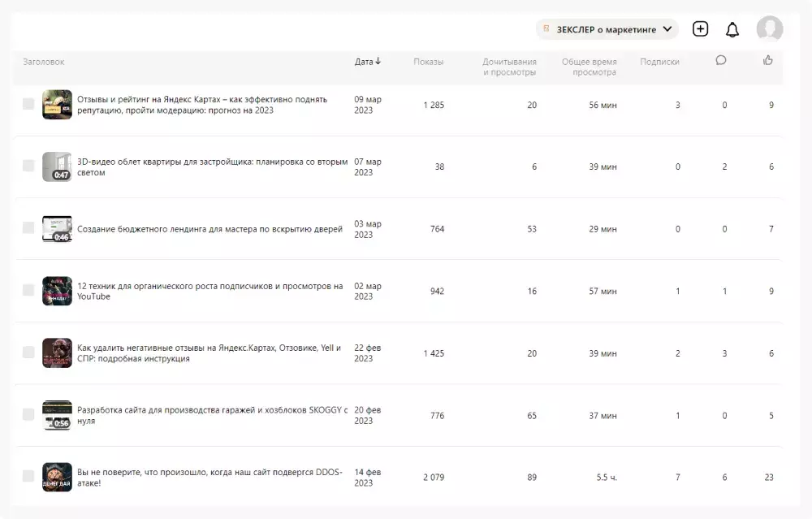This screenshot has height=519, width=812.
Task: Check the box for SKOGGY garage site row
Action: coord(28,414)
